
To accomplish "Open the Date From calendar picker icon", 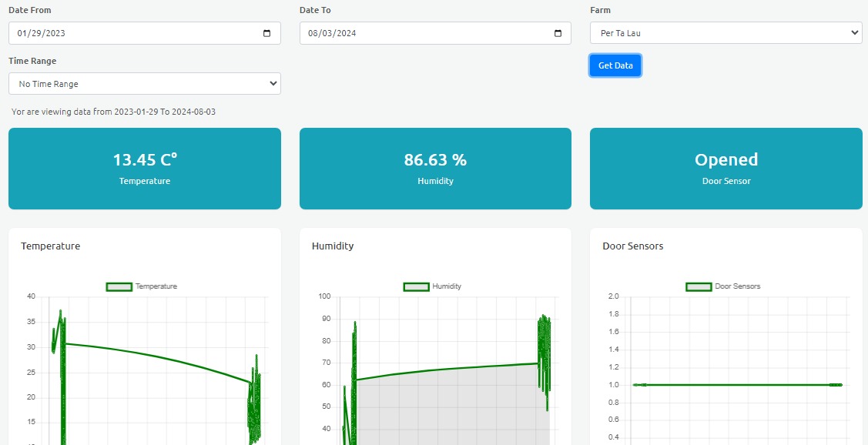I will click(x=266, y=33).
